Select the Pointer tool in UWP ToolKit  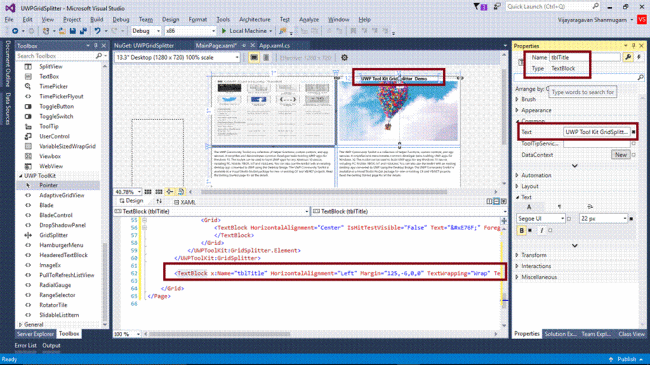49,185
